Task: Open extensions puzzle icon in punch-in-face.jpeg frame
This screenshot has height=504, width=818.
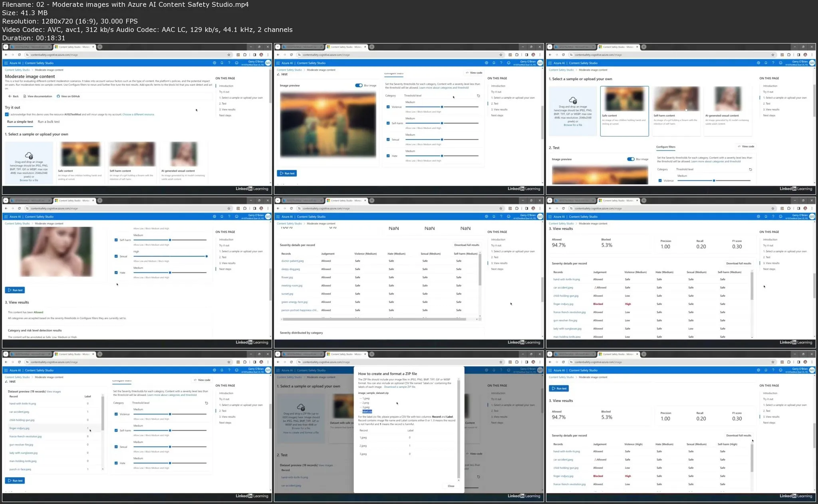Action: click(x=244, y=362)
